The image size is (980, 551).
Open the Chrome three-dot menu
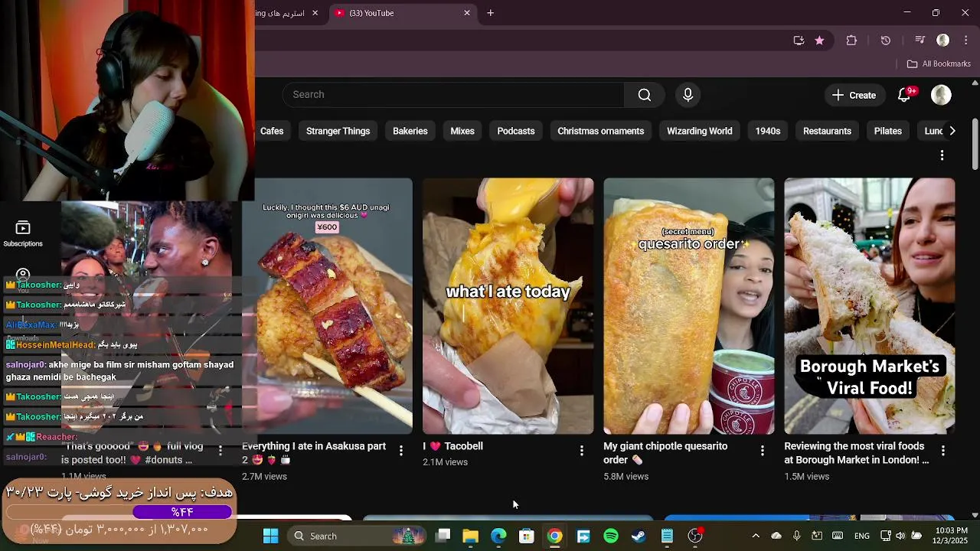[x=966, y=41]
